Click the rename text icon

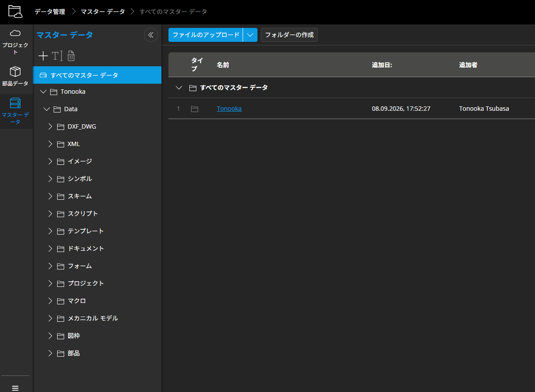pyautogui.click(x=57, y=56)
